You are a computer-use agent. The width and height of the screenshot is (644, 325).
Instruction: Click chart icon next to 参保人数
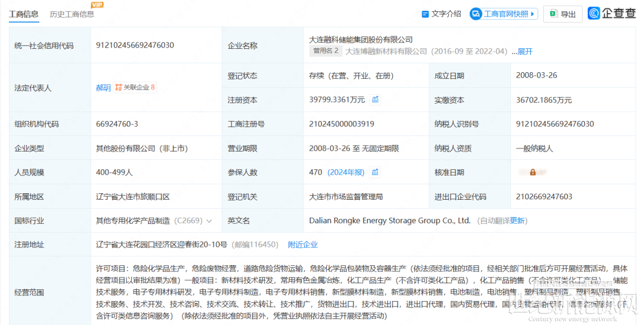pos(375,172)
